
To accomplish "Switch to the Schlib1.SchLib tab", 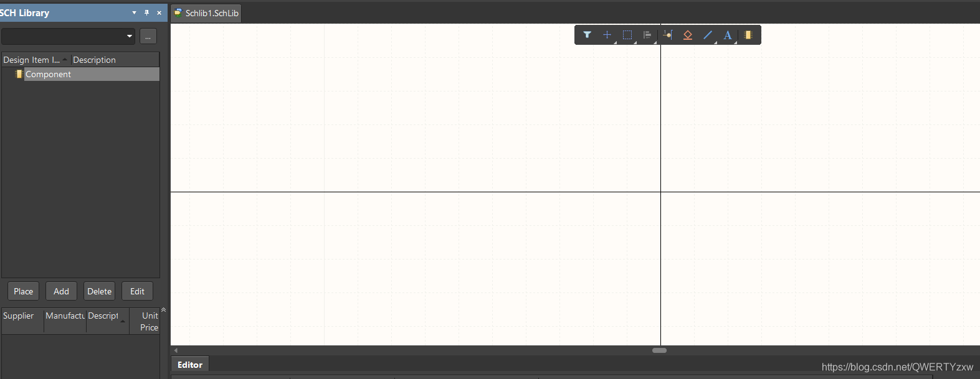I will click(206, 13).
